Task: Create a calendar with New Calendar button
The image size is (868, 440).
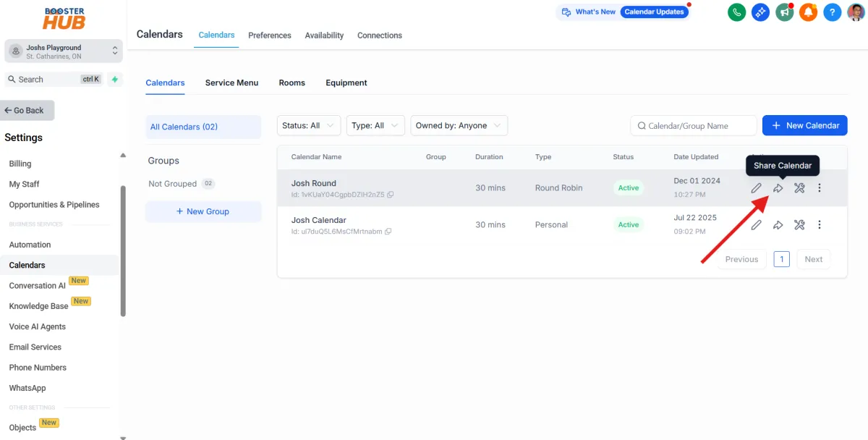Action: click(804, 125)
